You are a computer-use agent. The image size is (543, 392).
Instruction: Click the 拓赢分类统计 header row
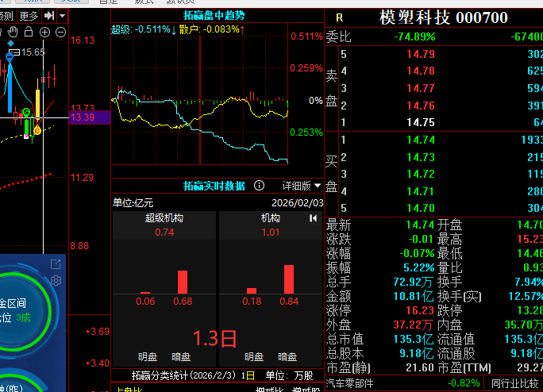click(x=218, y=375)
